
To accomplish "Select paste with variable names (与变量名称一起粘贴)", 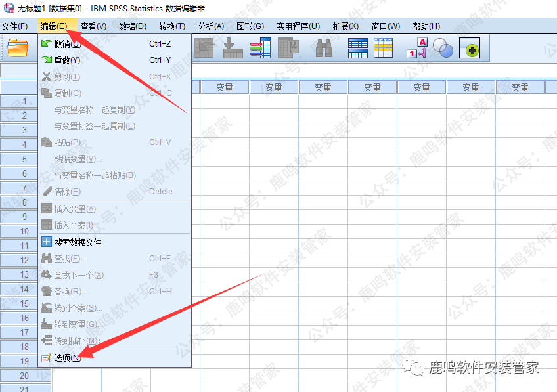I will [x=114, y=175].
